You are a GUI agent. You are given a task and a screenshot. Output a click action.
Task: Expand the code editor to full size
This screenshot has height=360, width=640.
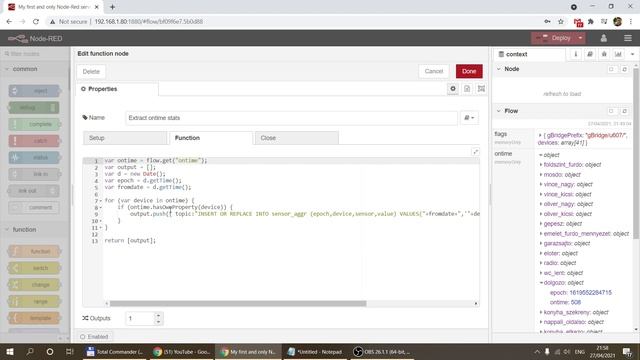(x=476, y=152)
